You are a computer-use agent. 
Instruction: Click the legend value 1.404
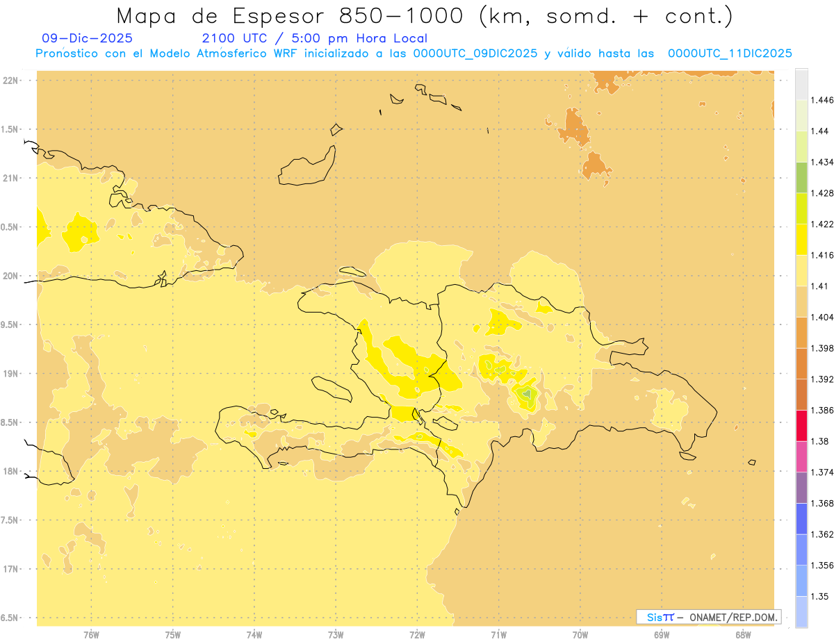pyautogui.click(x=823, y=317)
